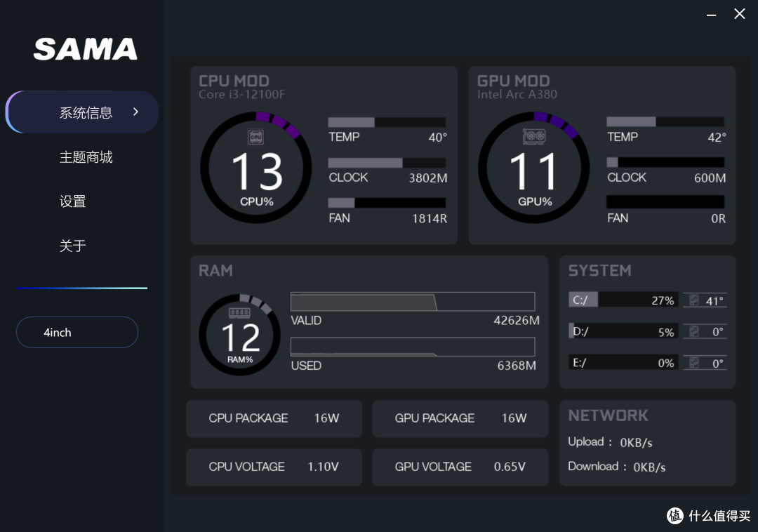Open the 关于 about page
Image resolution: width=758 pixels, height=532 pixels.
72,246
